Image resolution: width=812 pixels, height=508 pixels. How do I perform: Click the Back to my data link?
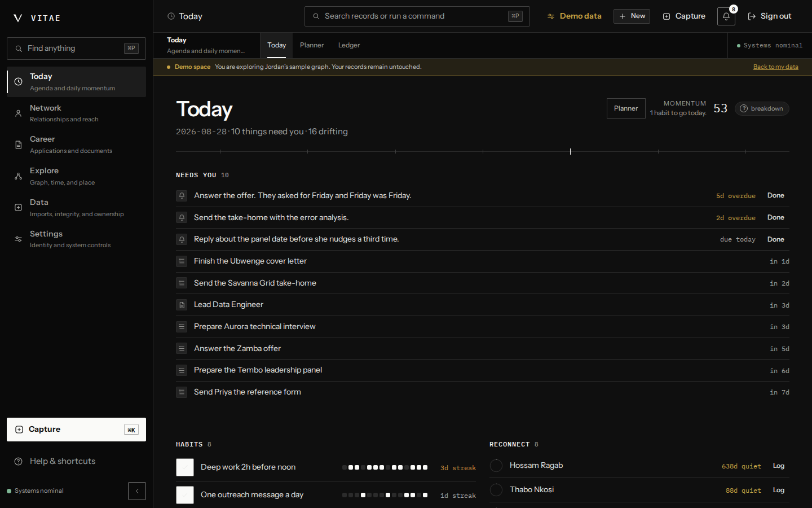(776, 67)
